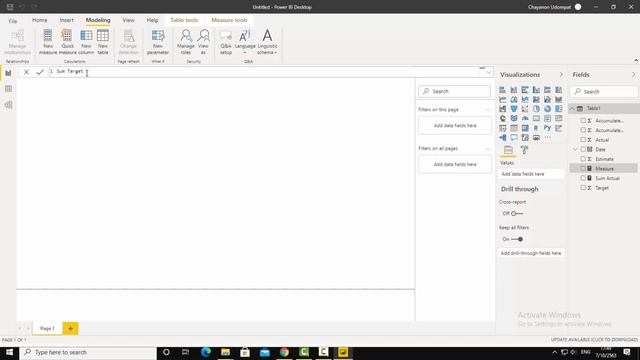Commit the formula with checkmark icon

coord(40,72)
